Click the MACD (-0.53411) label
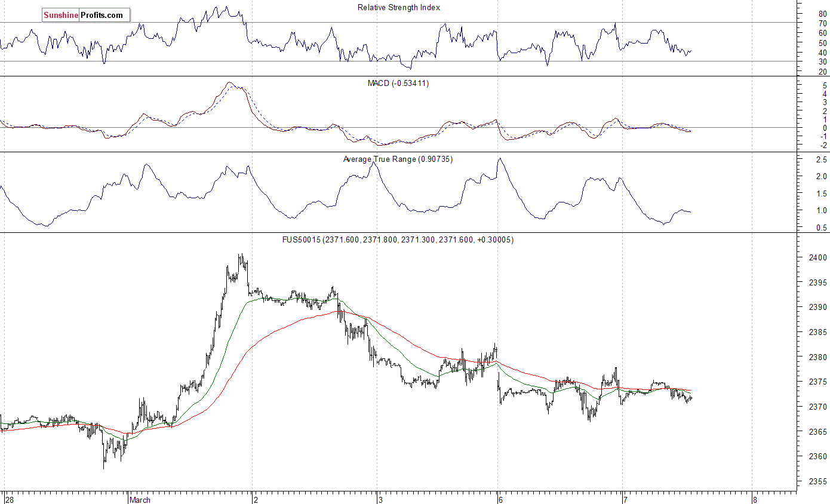 point(398,83)
